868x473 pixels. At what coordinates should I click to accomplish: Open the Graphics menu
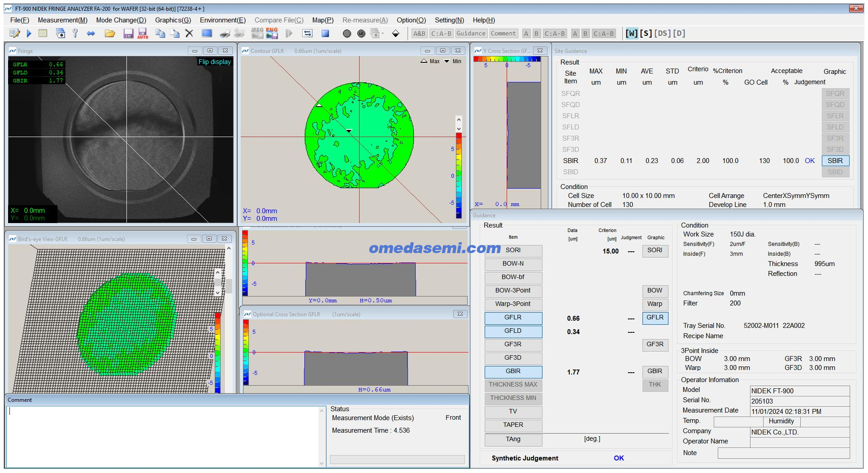click(173, 20)
